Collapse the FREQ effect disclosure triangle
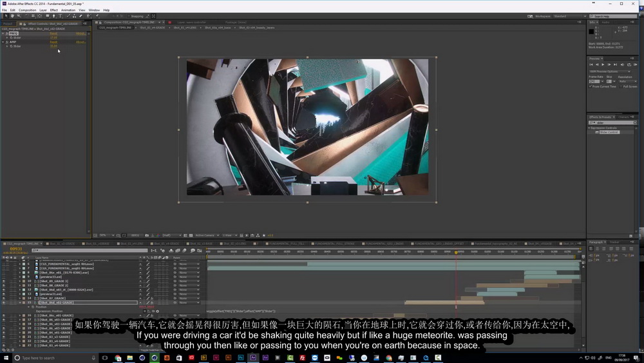The width and height of the screenshot is (644, 363). coord(3,34)
